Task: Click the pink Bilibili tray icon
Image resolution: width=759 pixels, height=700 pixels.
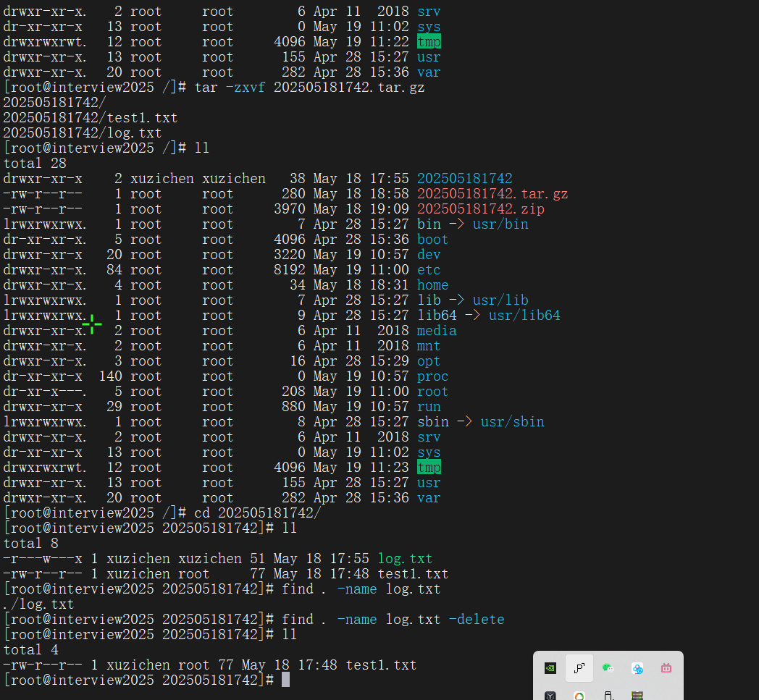Action: click(x=666, y=668)
